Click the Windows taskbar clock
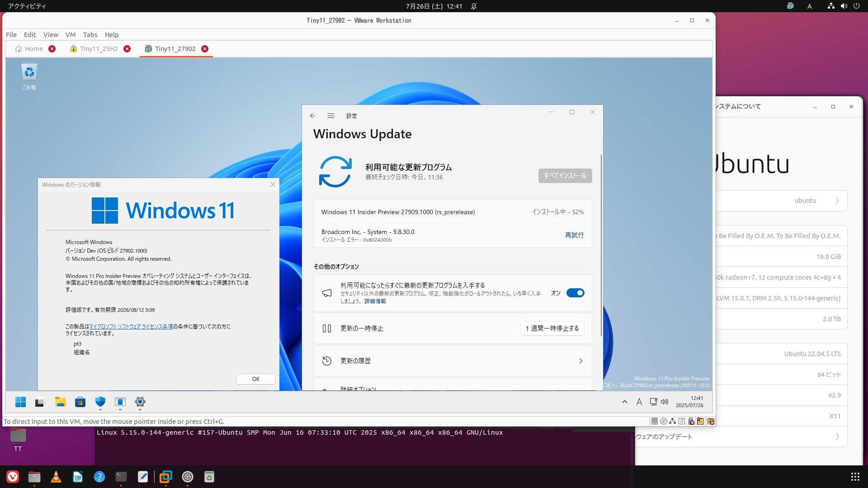Viewport: 868px width, 488px height. [x=689, y=402]
